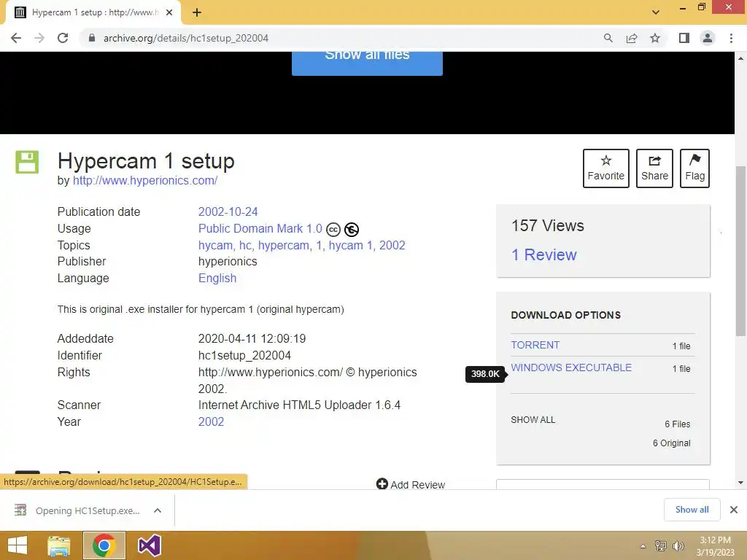Viewport: 747px width, 560px height.
Task: Open the hycam 1 topic link
Action: click(x=351, y=245)
